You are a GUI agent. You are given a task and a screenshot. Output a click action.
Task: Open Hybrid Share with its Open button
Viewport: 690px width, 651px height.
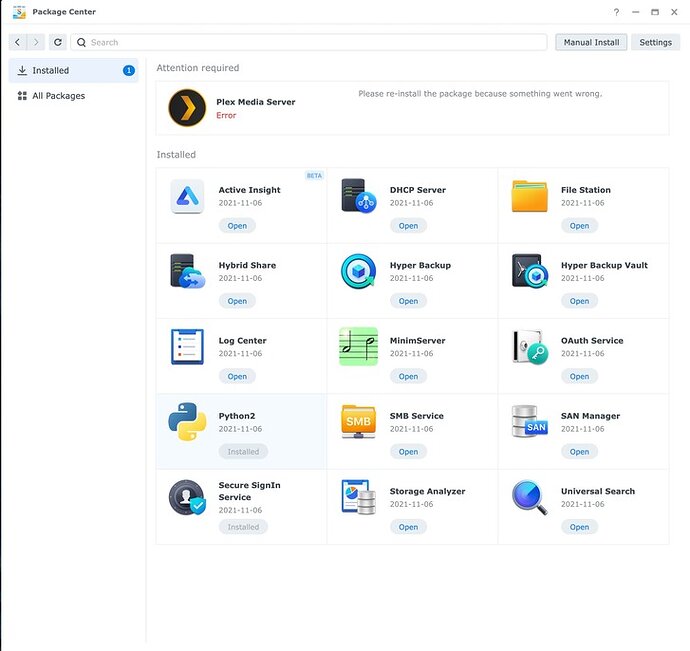(237, 301)
